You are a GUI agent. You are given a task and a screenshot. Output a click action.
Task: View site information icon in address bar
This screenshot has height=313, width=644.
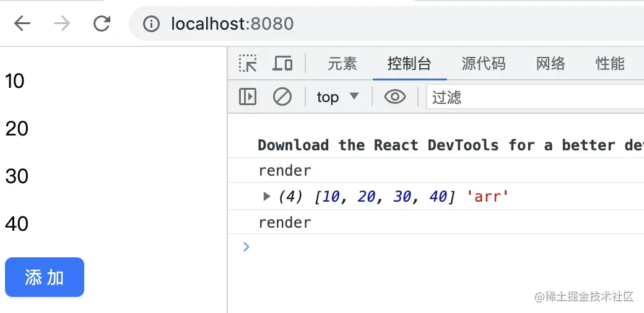click(151, 24)
